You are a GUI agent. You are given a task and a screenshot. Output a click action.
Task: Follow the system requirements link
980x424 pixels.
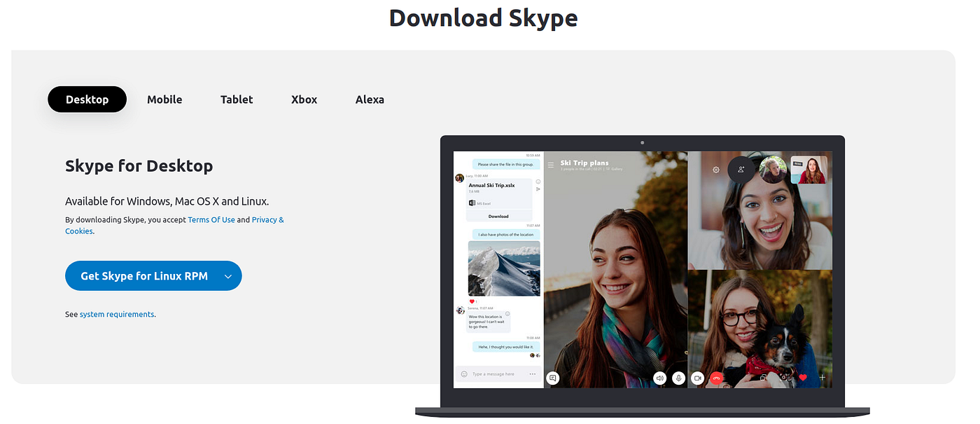tap(117, 314)
